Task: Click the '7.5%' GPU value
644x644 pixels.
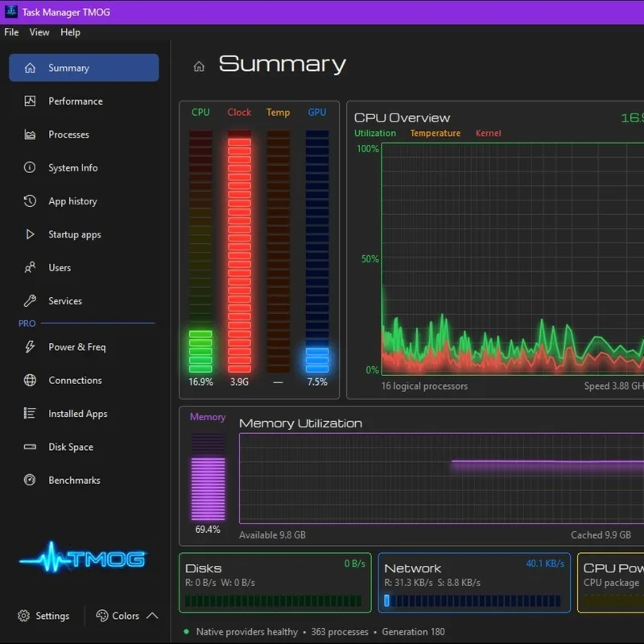Action: 317,382
